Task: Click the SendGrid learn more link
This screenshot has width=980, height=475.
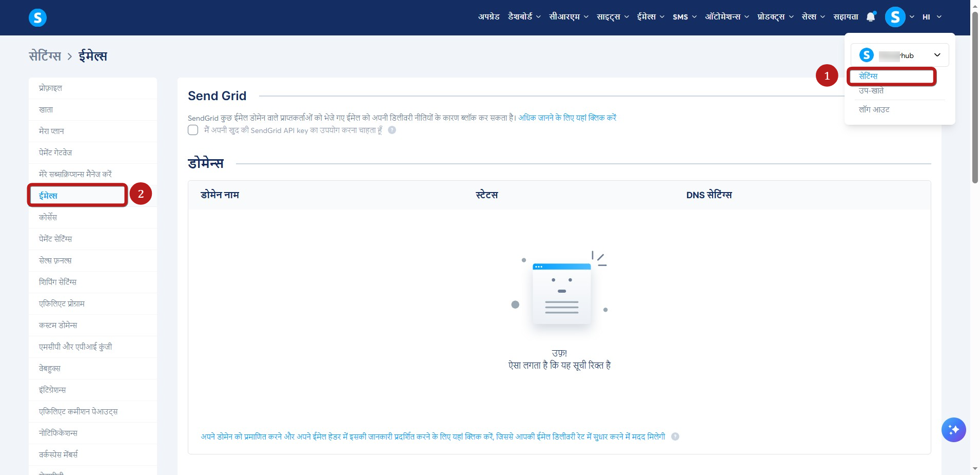Action: pyautogui.click(x=567, y=118)
